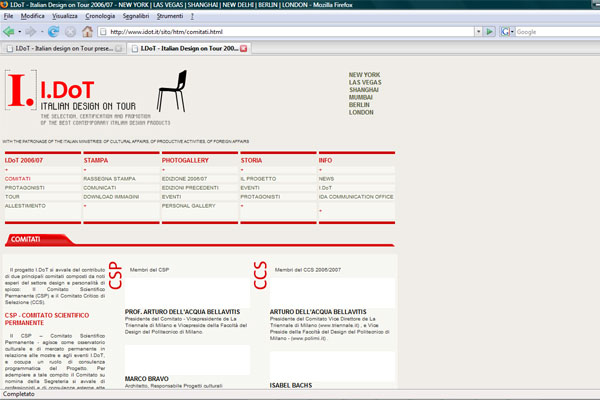
Task: Click the Back arrow navigation button
Action: tap(8, 32)
